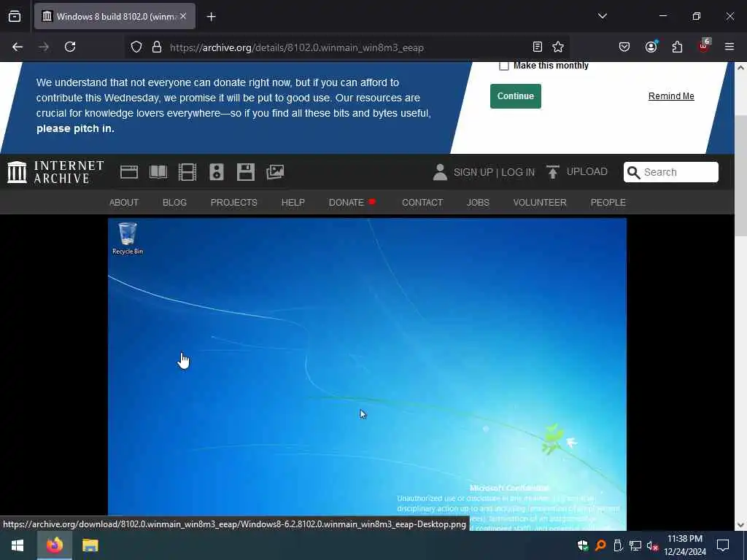
Task: Open the DONATE menu item
Action: [x=347, y=203]
